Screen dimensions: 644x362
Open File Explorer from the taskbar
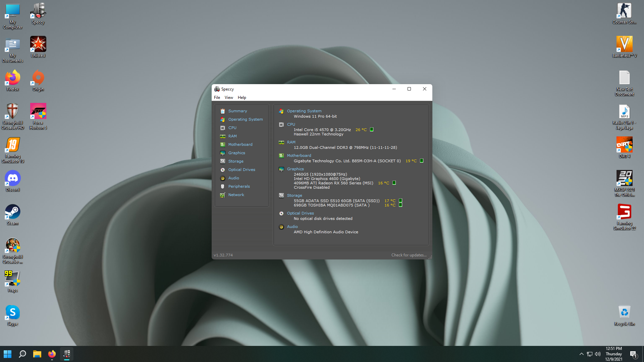[x=37, y=354]
